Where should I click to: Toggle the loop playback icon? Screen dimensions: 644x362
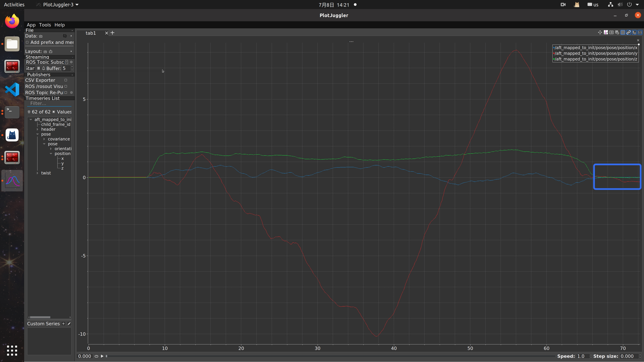tap(96, 356)
